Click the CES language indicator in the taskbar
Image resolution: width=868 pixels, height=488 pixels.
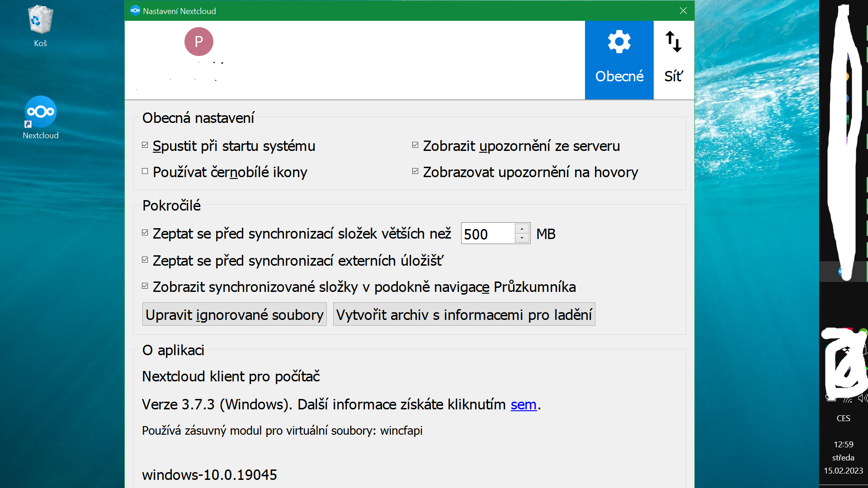click(x=843, y=418)
